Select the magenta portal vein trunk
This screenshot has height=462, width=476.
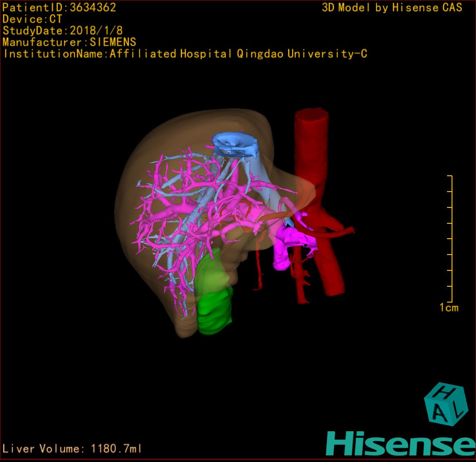(281, 249)
